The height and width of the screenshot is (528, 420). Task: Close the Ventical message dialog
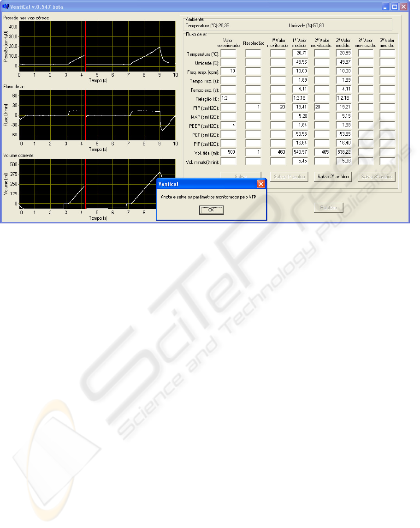[260, 184]
